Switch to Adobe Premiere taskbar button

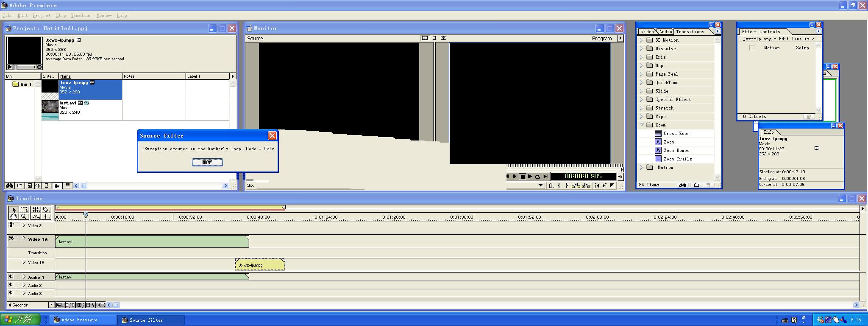[x=83, y=320]
